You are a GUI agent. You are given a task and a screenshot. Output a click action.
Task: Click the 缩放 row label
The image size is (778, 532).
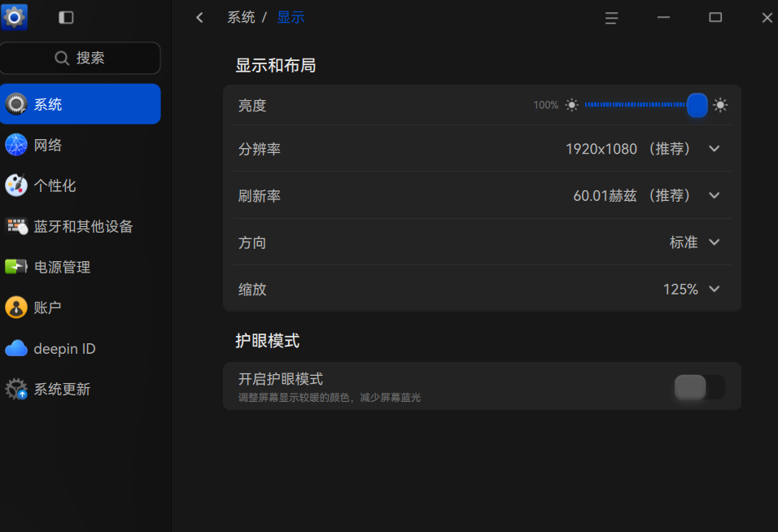[252, 289]
